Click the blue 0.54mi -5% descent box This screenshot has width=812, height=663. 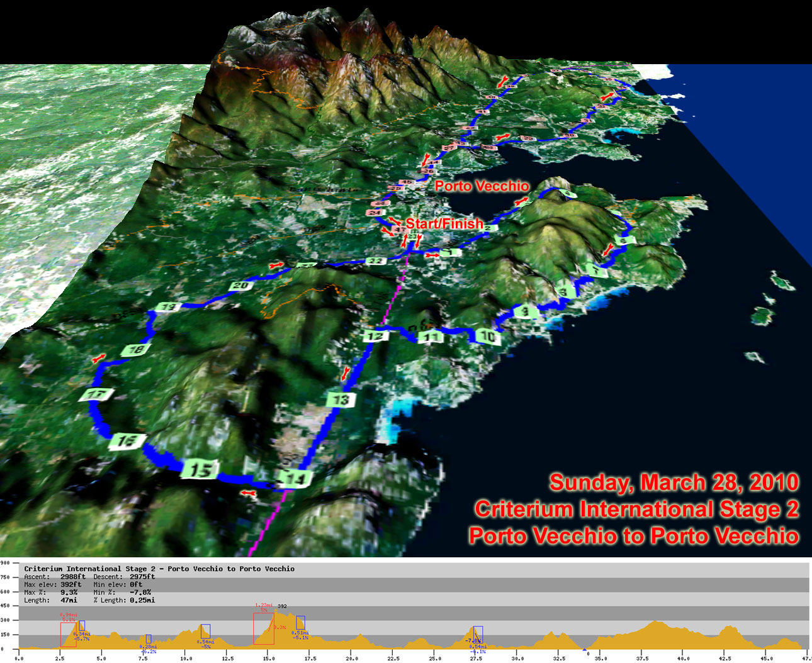coord(205,632)
